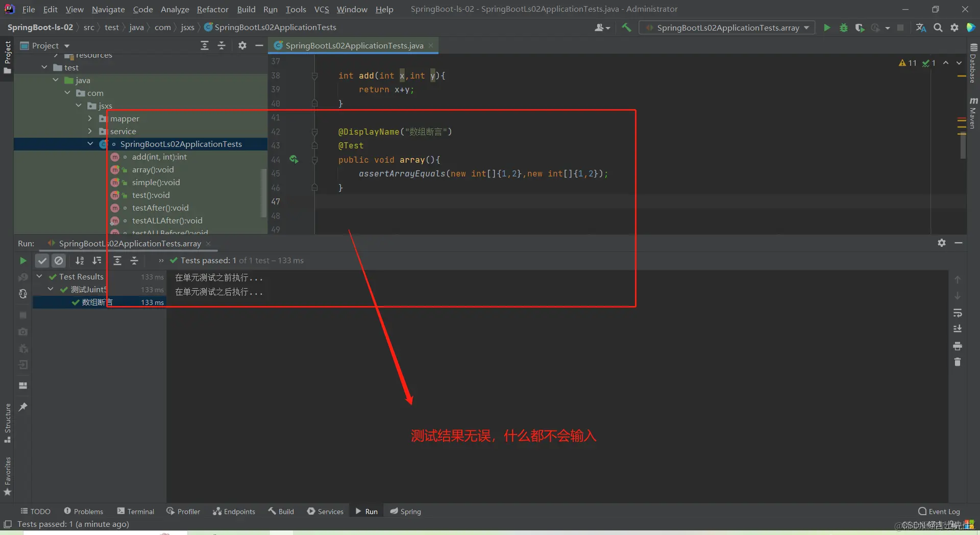Open the Problems tool window

coord(83,512)
